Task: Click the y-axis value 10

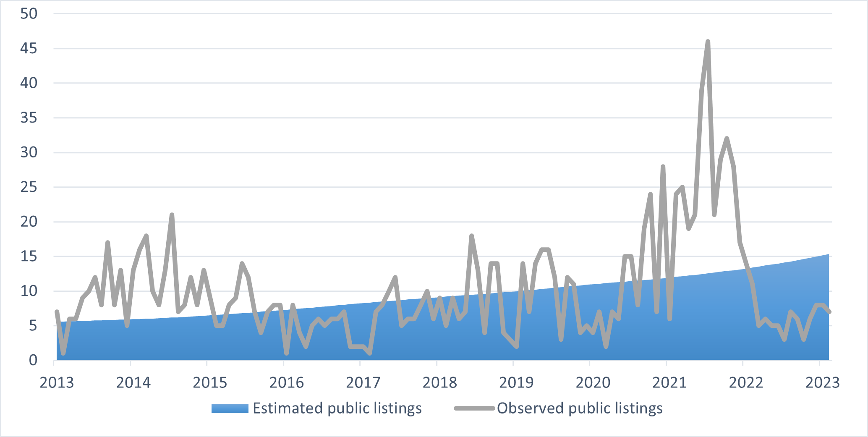Action: 29,291
